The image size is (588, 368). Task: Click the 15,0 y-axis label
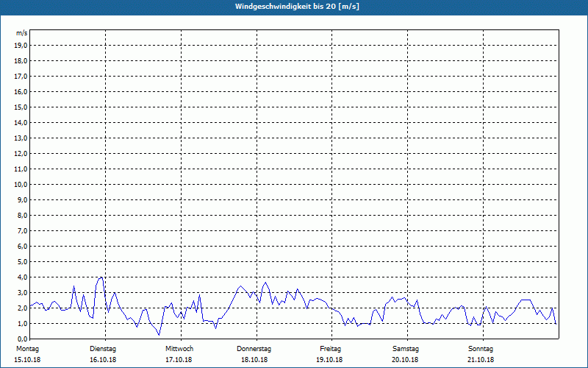click(x=21, y=107)
